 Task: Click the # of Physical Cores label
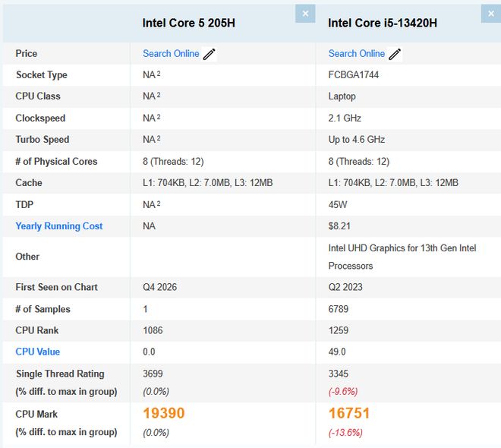tap(56, 162)
